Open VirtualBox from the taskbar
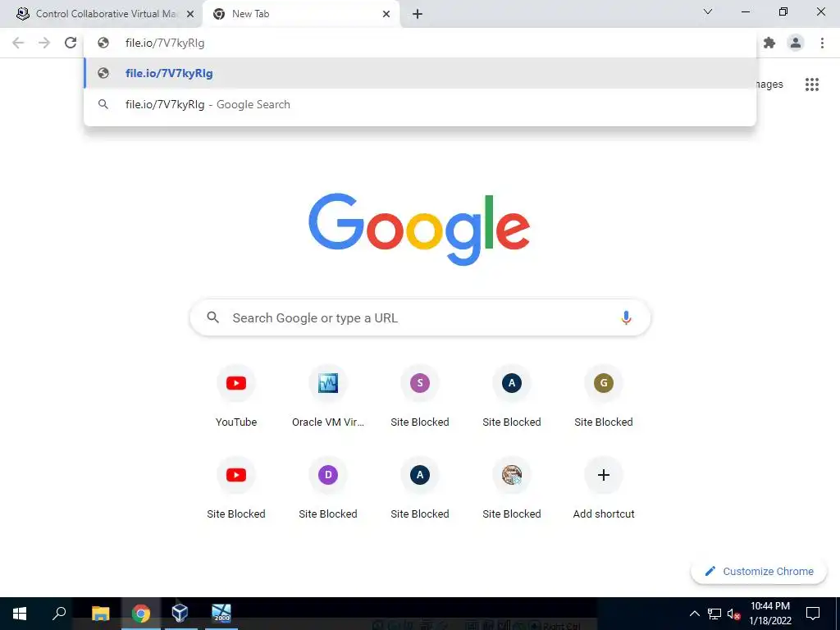This screenshot has height=630, width=840. coord(180,613)
